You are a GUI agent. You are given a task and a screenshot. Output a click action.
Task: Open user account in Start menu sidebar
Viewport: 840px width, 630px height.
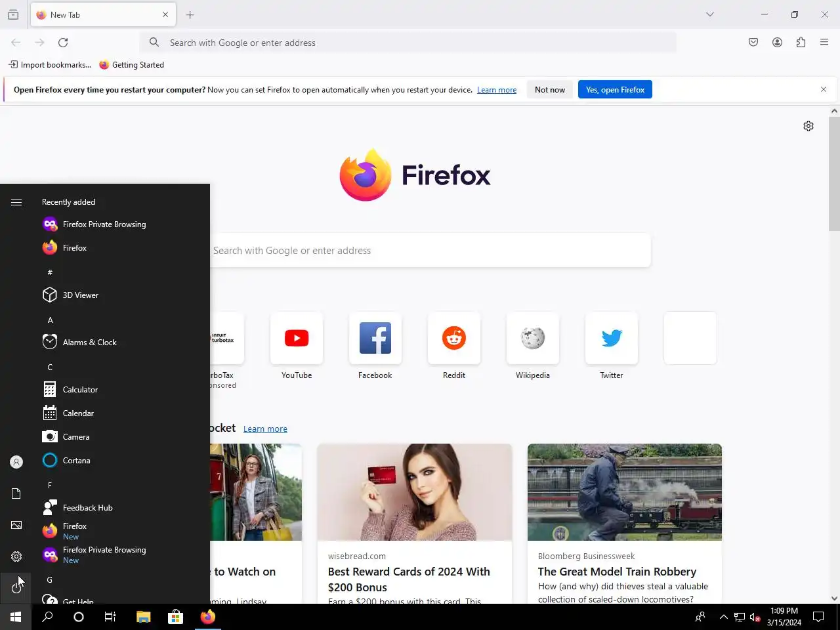16,462
